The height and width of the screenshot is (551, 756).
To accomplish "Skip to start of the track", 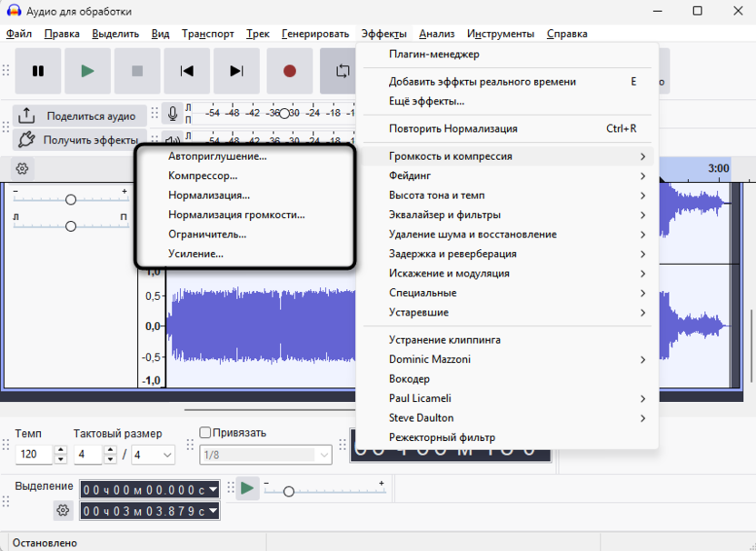I will (187, 71).
